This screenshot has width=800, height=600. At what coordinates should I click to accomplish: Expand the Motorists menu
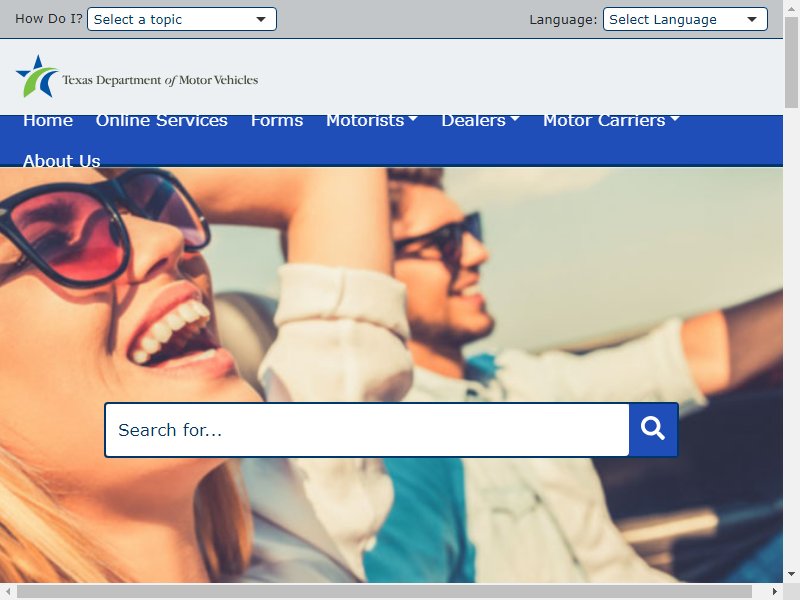(x=372, y=120)
